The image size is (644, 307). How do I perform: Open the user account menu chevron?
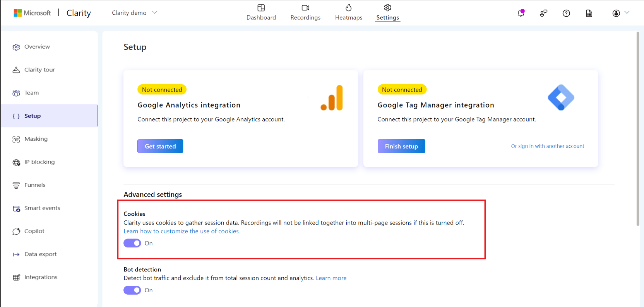[x=627, y=13]
